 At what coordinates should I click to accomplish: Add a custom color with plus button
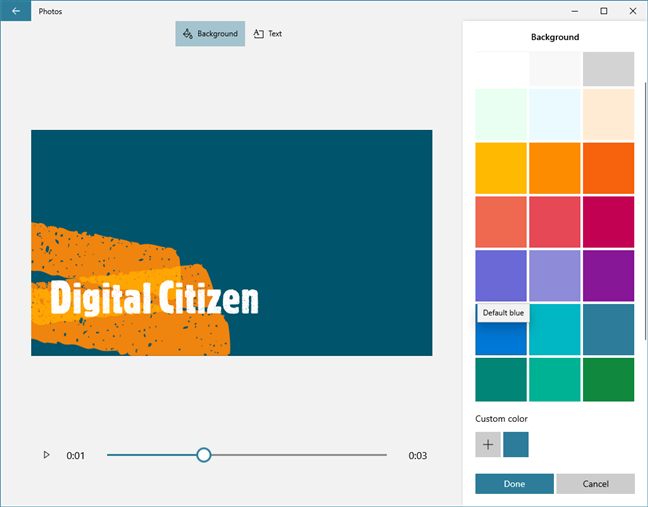coord(488,445)
